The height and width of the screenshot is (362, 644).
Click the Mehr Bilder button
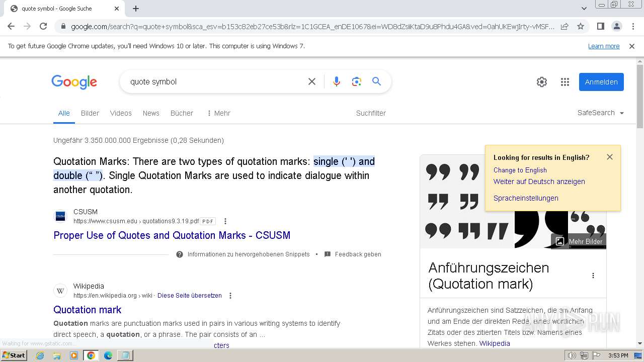579,241
